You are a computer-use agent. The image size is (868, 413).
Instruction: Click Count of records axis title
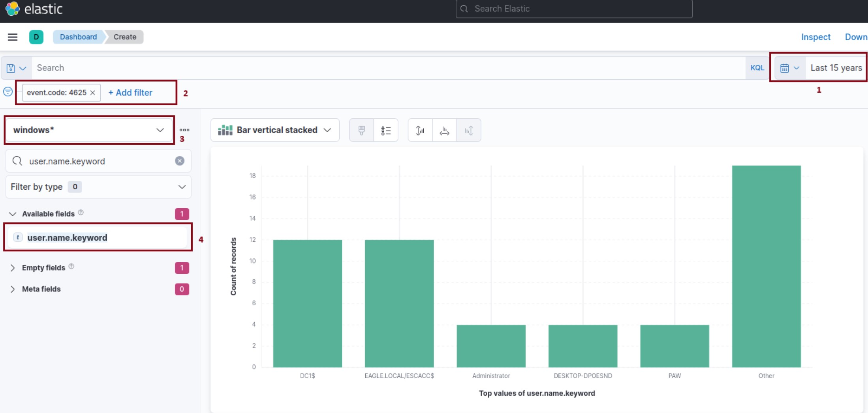coord(233,266)
